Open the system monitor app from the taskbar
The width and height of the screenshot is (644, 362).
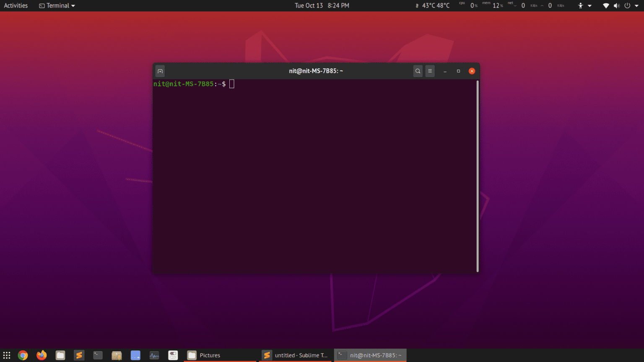click(x=154, y=355)
